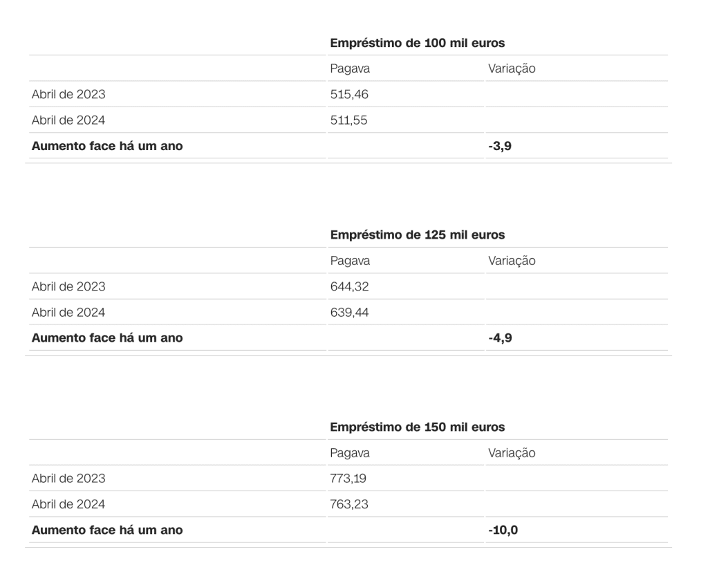This screenshot has height=588, width=708.
Task: Click the -3,9 variation value
Action: tap(500, 146)
